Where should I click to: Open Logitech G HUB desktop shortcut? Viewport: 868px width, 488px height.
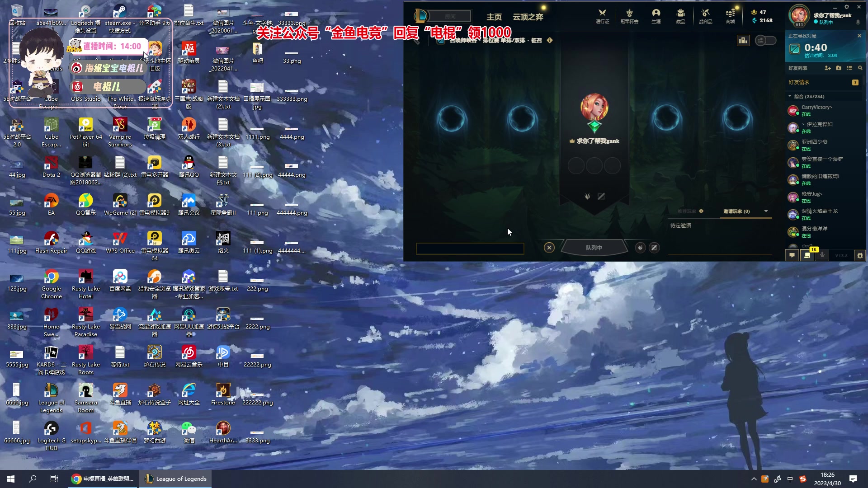point(51,436)
